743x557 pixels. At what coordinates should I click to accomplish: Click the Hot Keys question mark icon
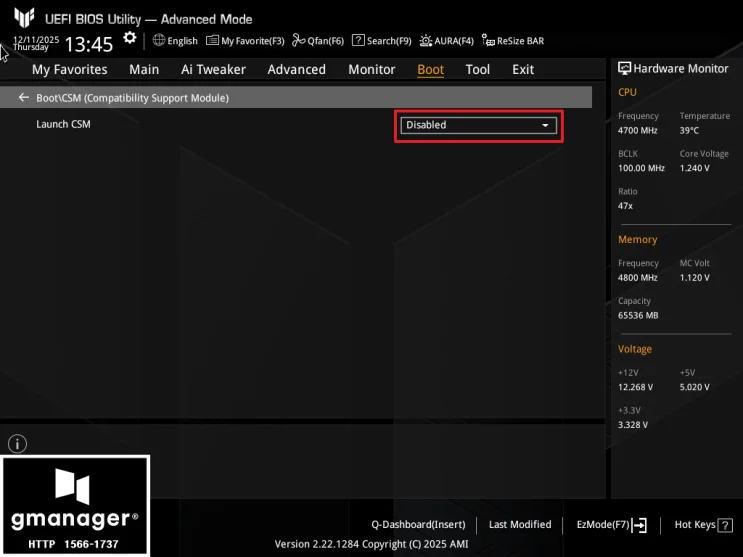coord(725,525)
